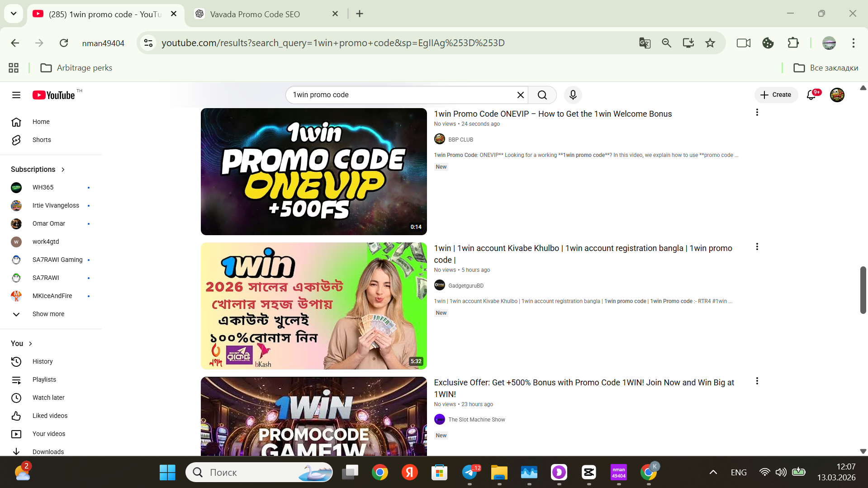Visit The Slot Machine Show channel
The height and width of the screenshot is (488, 868).
coord(476,420)
